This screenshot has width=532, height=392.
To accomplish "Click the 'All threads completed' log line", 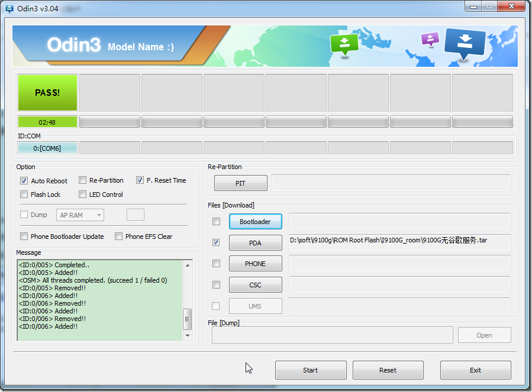I will (x=93, y=280).
